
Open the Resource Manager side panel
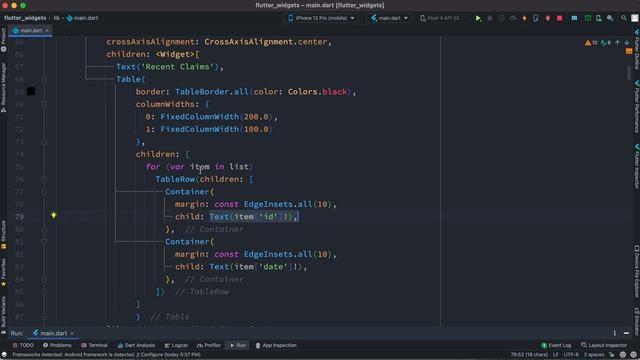coord(4,87)
